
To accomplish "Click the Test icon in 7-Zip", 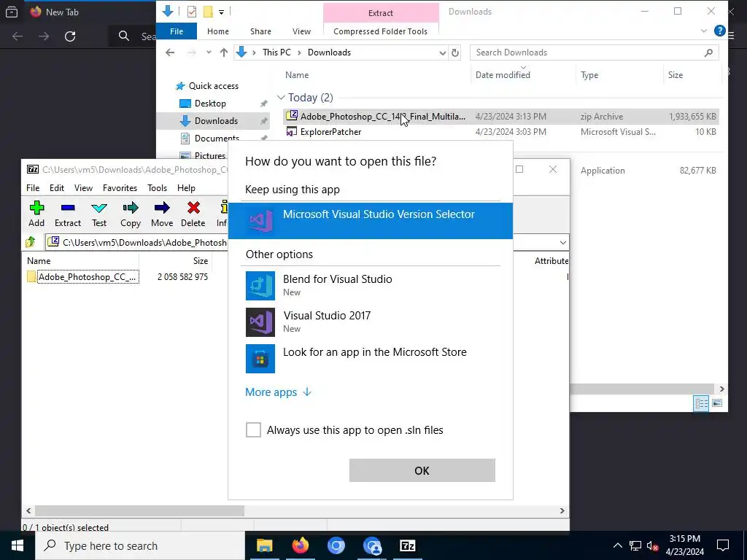I will [99, 214].
